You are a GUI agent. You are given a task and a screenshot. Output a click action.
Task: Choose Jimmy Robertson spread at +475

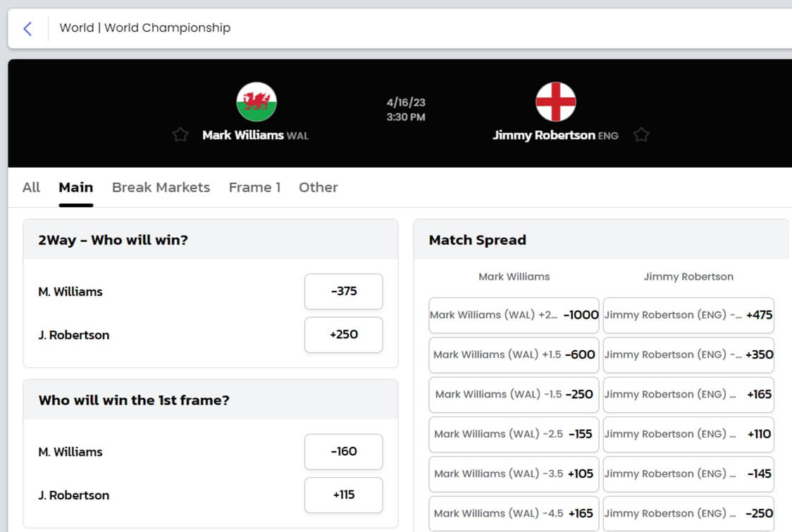688,315
